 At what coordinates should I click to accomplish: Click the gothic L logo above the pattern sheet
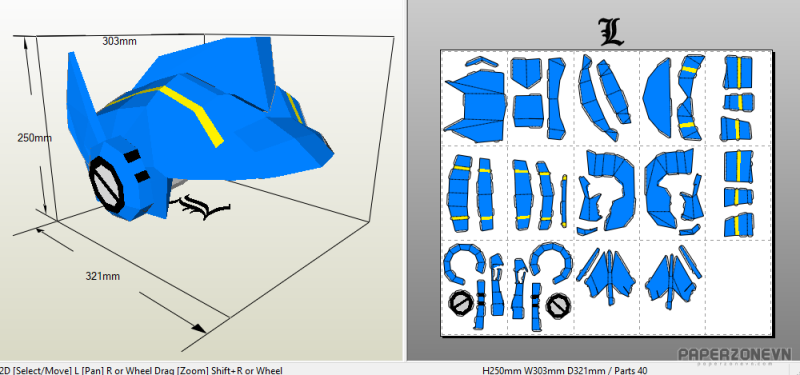pyautogui.click(x=611, y=32)
